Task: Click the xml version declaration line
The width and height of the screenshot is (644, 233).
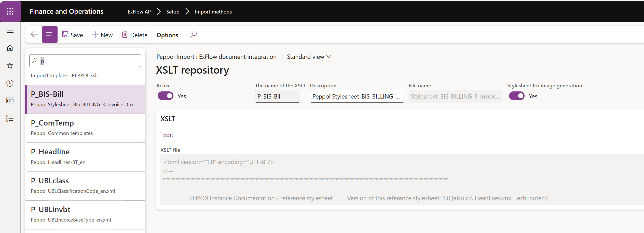Action: pyautogui.click(x=218, y=162)
